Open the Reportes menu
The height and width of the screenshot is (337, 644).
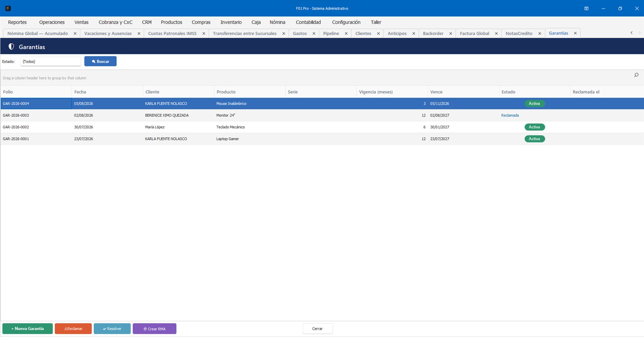click(x=17, y=23)
